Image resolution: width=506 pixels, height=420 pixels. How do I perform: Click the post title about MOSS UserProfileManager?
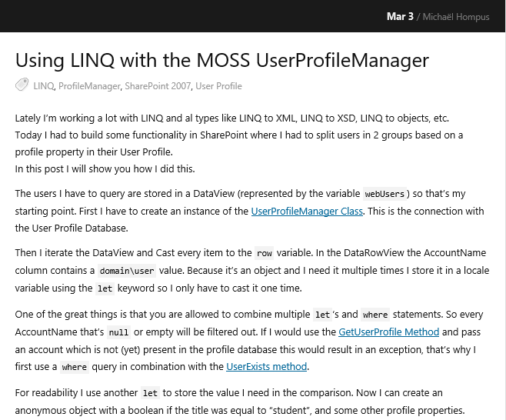point(222,60)
